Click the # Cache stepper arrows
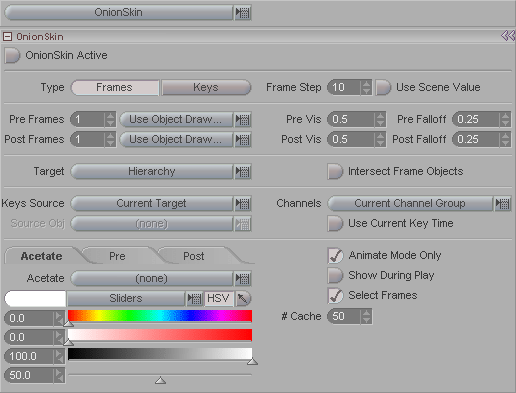516x393 pixels. [x=366, y=316]
